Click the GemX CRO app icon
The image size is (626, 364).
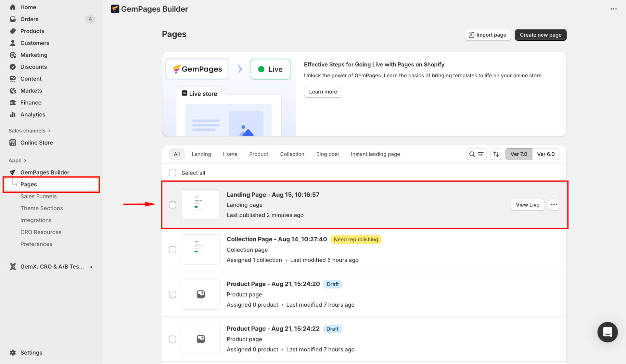click(13, 267)
